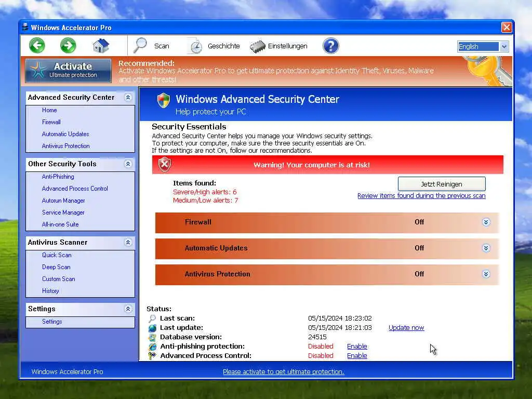Start a Custom Scan

point(58,279)
